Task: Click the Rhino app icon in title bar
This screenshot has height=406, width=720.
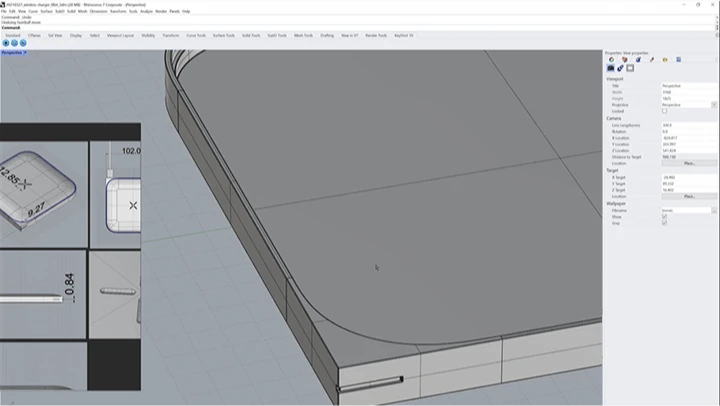Action: [3, 5]
